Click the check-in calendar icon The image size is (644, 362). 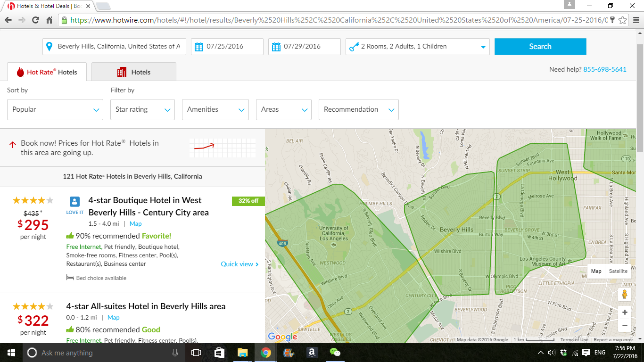[x=199, y=47]
